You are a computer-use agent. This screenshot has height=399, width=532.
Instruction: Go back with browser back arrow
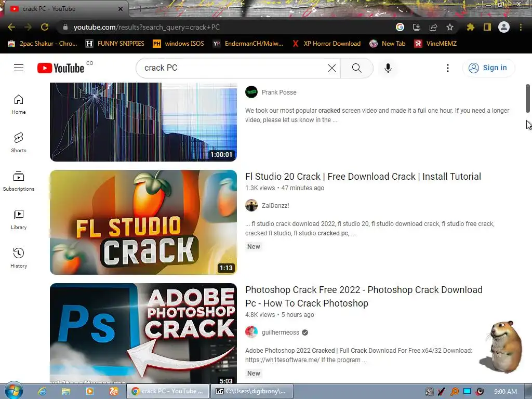pos(11,27)
